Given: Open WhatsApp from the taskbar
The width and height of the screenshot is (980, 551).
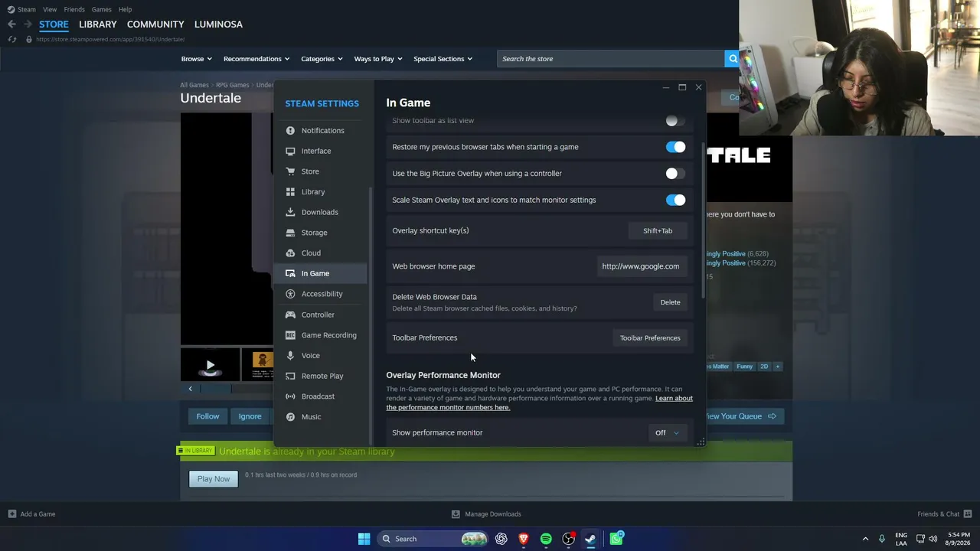Looking at the screenshot, I should pos(616,539).
